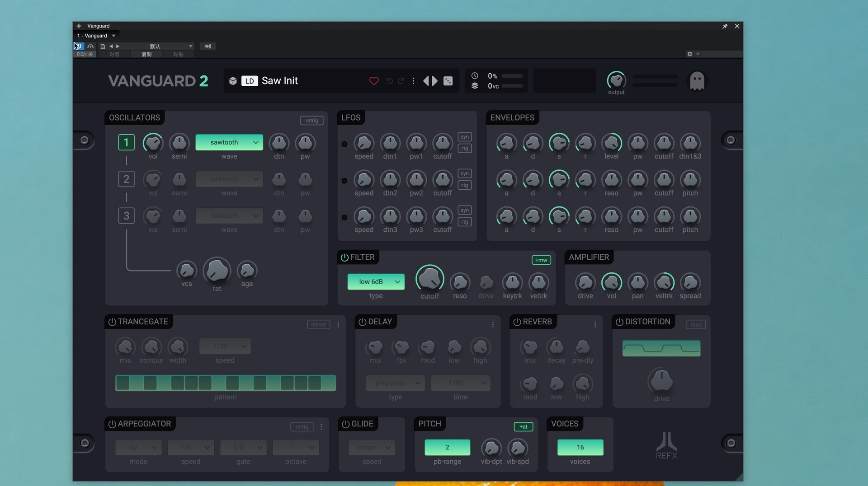
Task: Click the oscillators retrig button
Action: click(x=312, y=121)
